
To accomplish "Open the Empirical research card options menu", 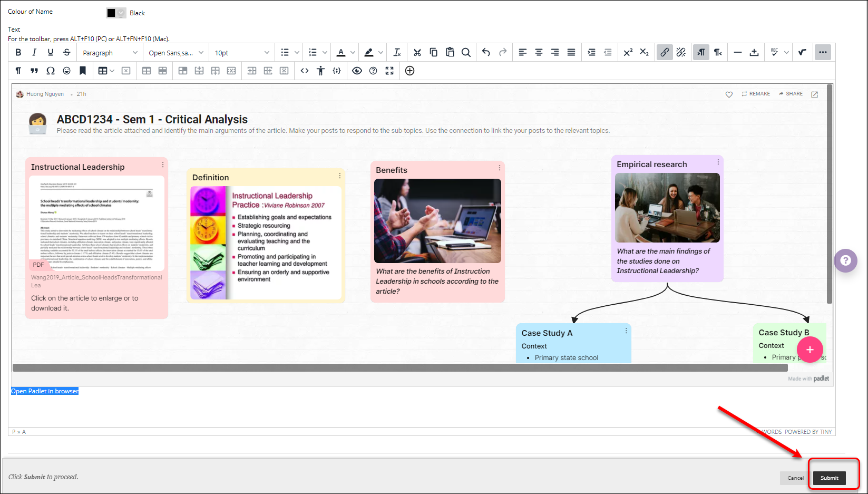I will [718, 162].
